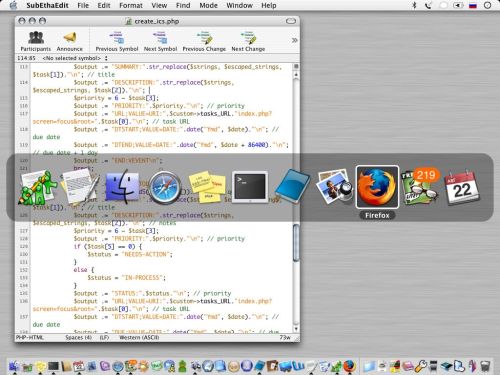Screen dimensions: 500x375
Task: Click the Announce megaphone icon
Action: [70, 41]
